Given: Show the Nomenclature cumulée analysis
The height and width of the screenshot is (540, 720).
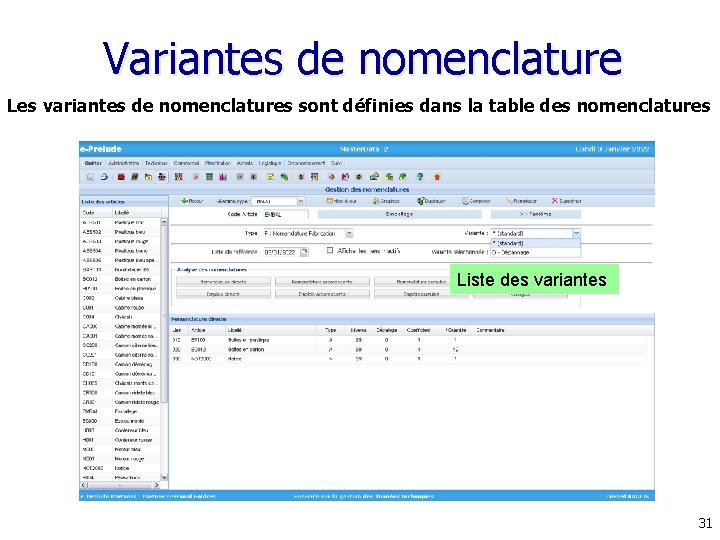Looking at the screenshot, I should [x=421, y=281].
